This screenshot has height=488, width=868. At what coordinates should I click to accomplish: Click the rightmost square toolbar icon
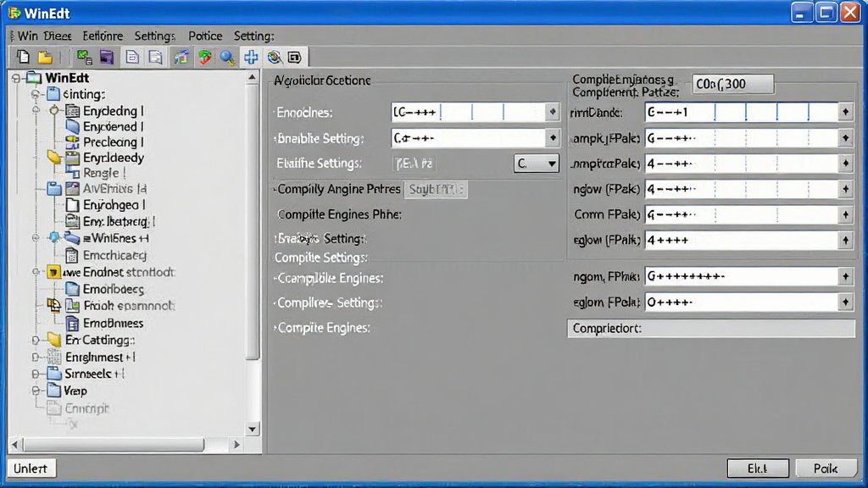tap(295, 57)
